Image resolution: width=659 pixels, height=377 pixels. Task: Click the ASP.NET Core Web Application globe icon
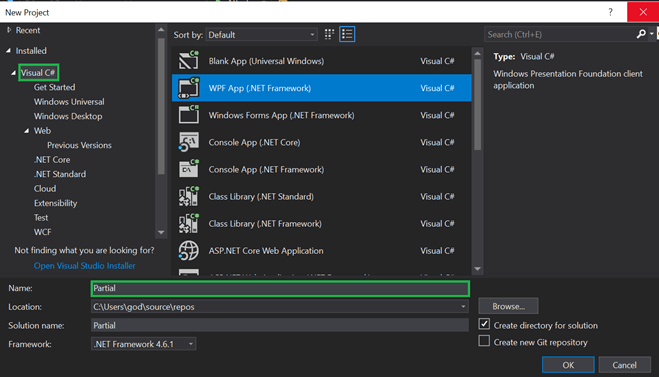189,250
